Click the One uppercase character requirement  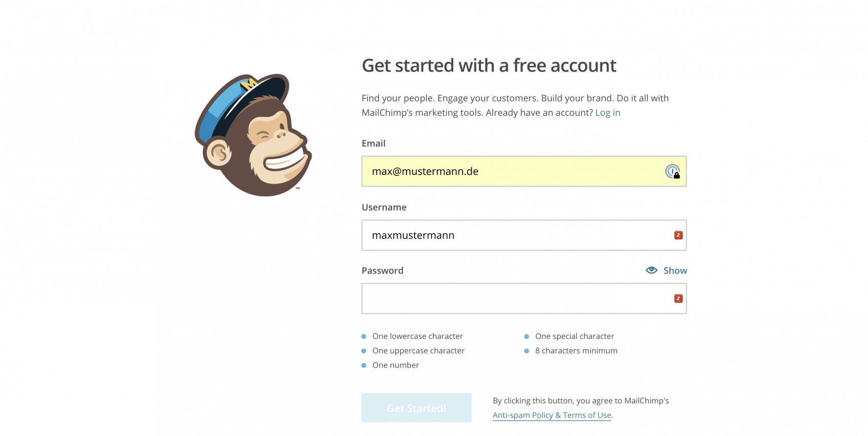tap(418, 351)
